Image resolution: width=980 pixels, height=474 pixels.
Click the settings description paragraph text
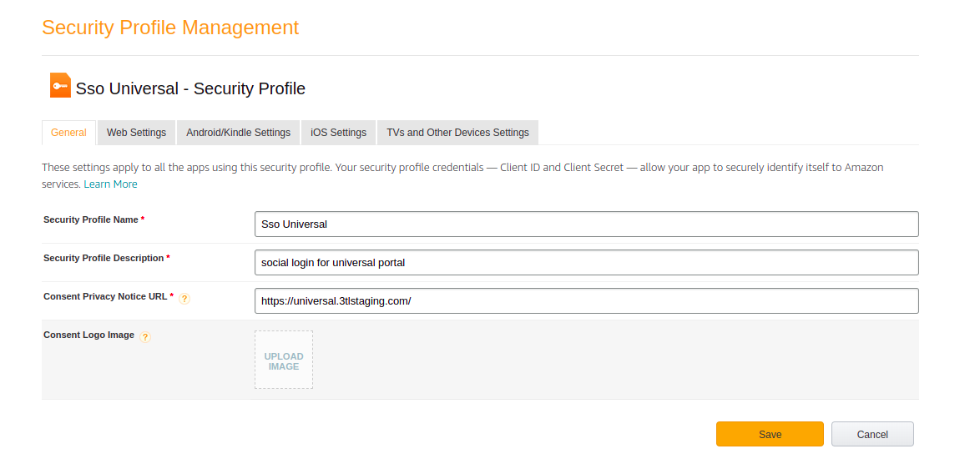pyautogui.click(x=462, y=175)
